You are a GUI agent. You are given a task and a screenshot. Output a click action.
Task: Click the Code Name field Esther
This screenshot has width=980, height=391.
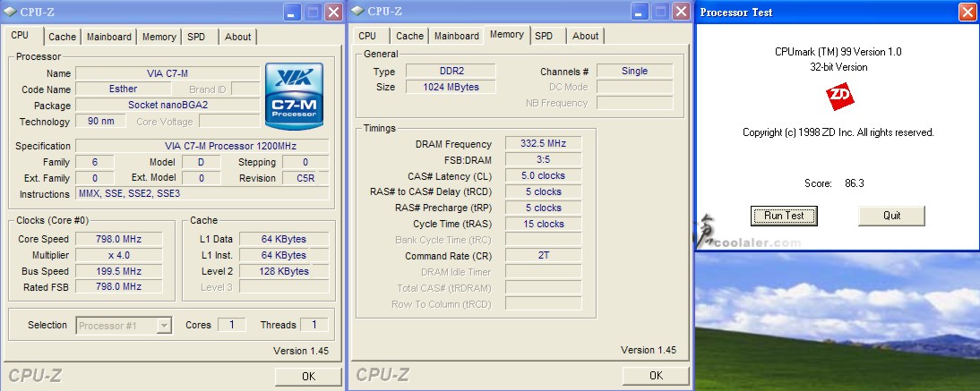tap(123, 89)
